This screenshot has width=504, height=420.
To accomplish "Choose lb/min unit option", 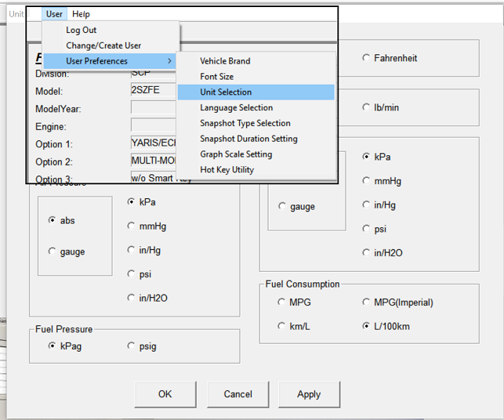I will coord(367,107).
